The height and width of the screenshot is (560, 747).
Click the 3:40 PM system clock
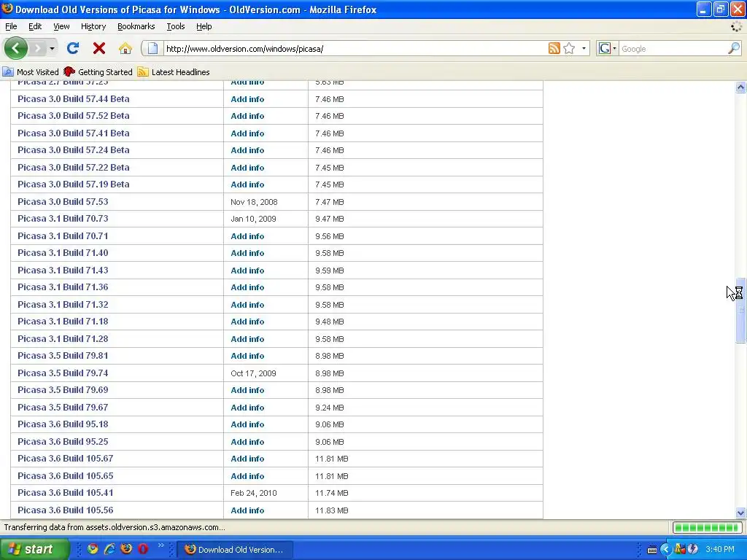pyautogui.click(x=720, y=549)
